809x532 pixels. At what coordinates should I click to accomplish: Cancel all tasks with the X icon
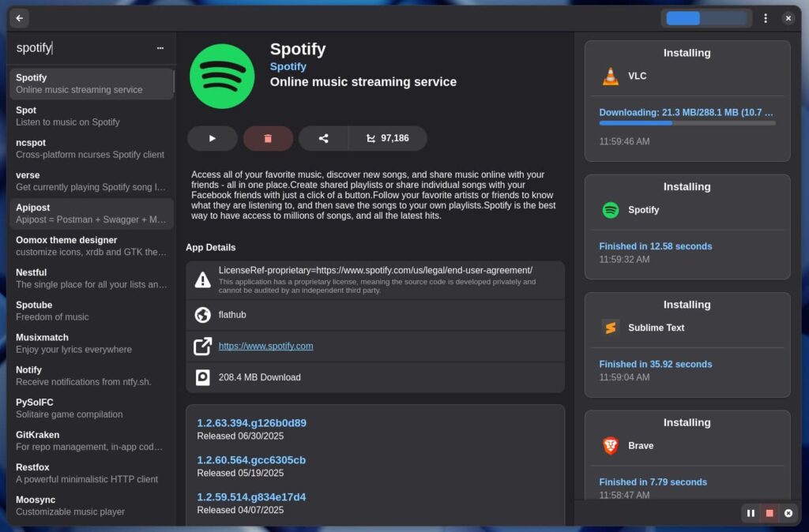[788, 513]
